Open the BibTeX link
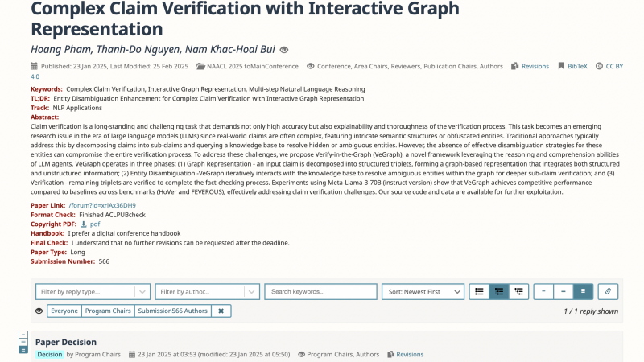The width and height of the screenshot is (644, 362). [x=577, y=66]
